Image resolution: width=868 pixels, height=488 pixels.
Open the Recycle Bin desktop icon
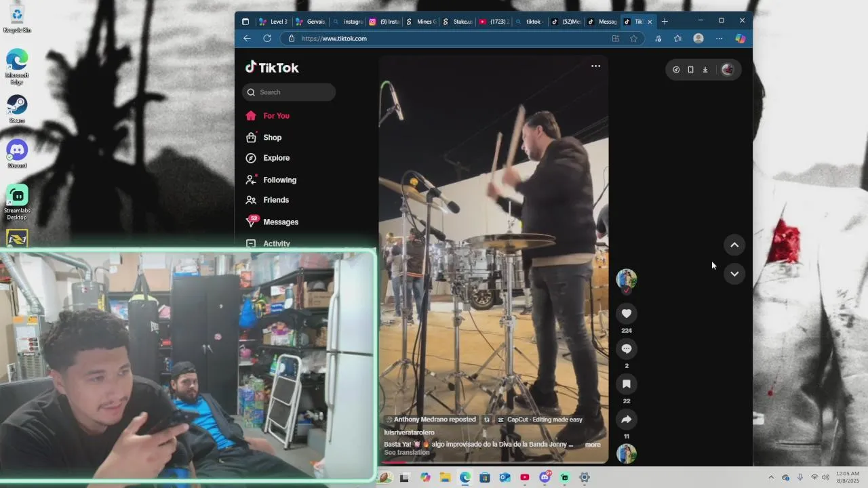17,19
